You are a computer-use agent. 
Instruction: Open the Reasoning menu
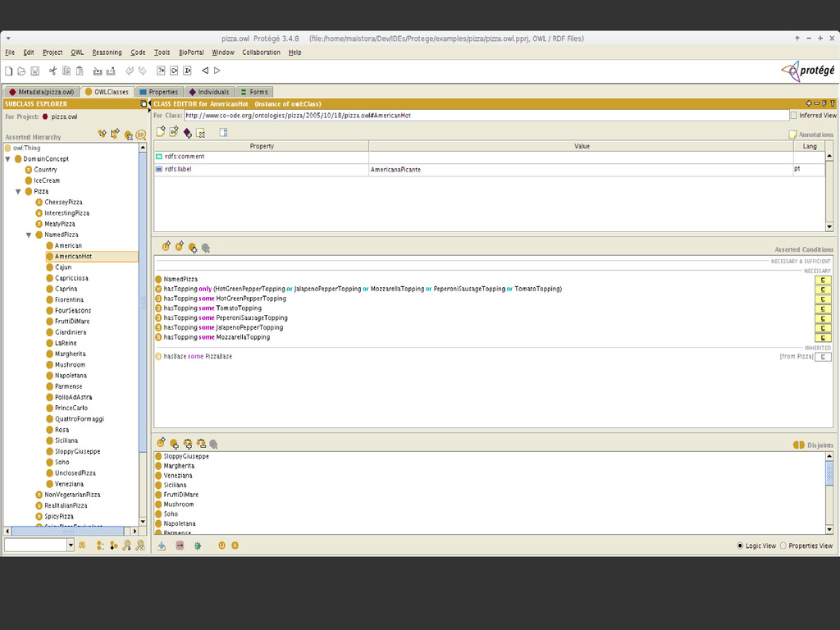click(x=107, y=52)
